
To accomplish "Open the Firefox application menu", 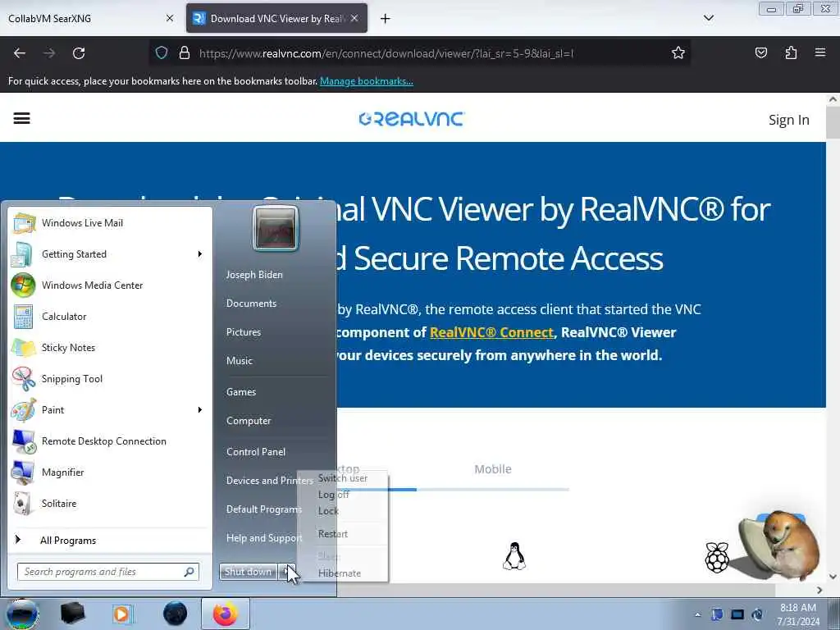I will (820, 53).
